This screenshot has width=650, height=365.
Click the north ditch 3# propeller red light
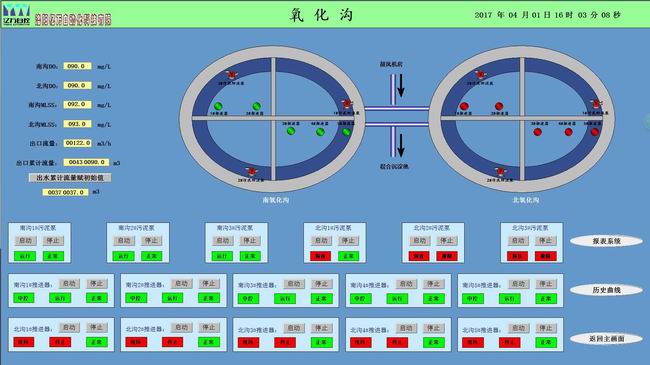[537, 132]
